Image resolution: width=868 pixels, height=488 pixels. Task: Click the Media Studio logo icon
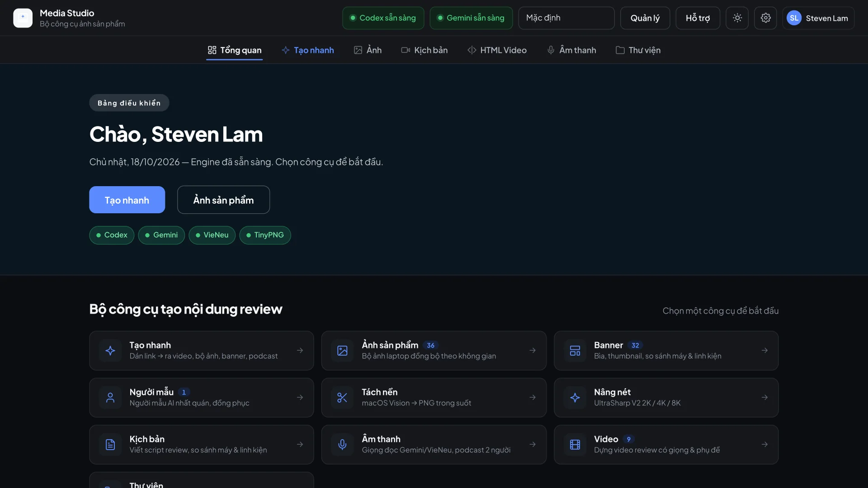coord(23,18)
